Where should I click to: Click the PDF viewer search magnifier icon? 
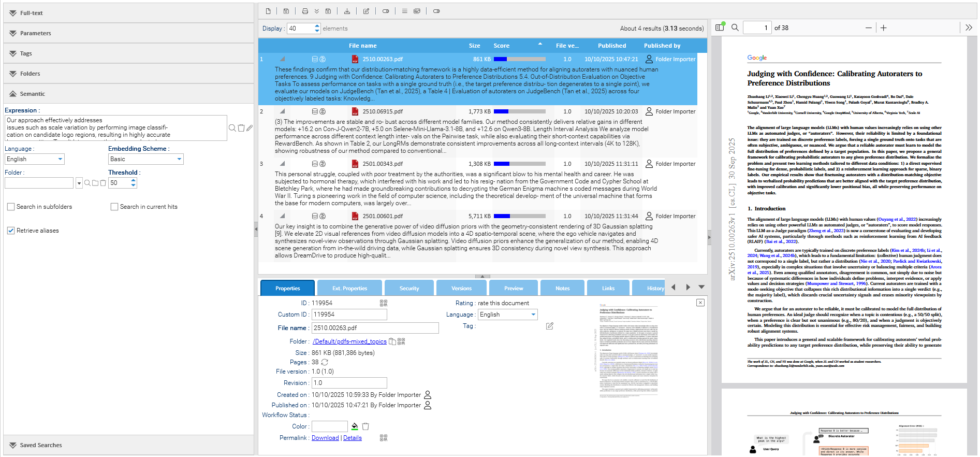coord(735,28)
